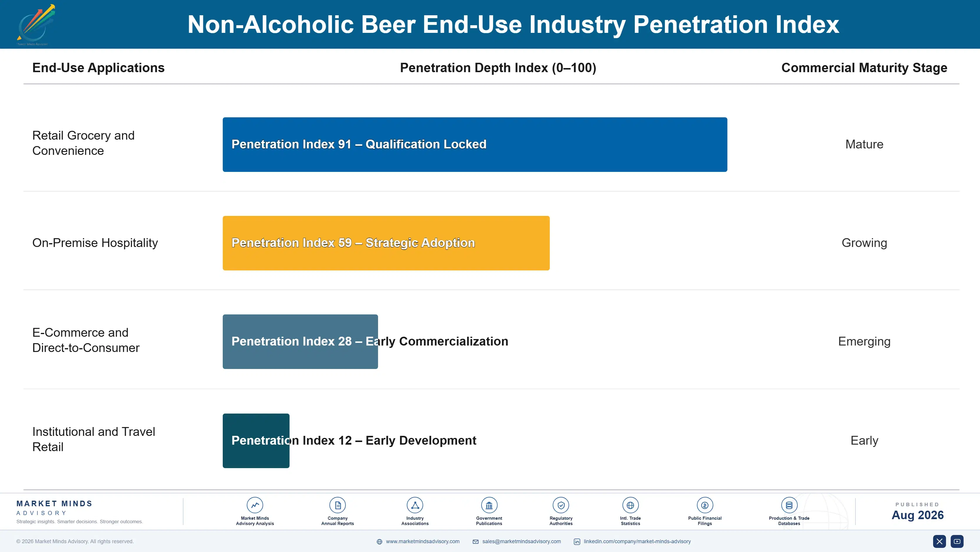Open linkedin.com/company/market-minds-advisory link

tap(637, 541)
